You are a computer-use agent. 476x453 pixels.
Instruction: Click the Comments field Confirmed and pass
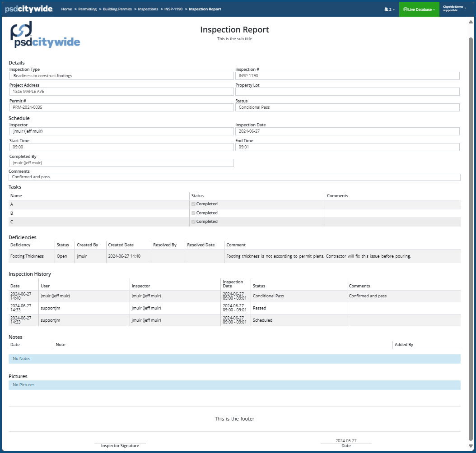[x=234, y=177]
